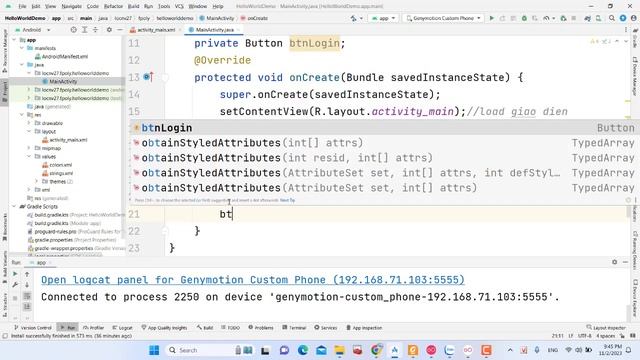Open Chrome from the taskbar
Image resolution: width=640 pixels, height=360 pixels.
point(376,350)
